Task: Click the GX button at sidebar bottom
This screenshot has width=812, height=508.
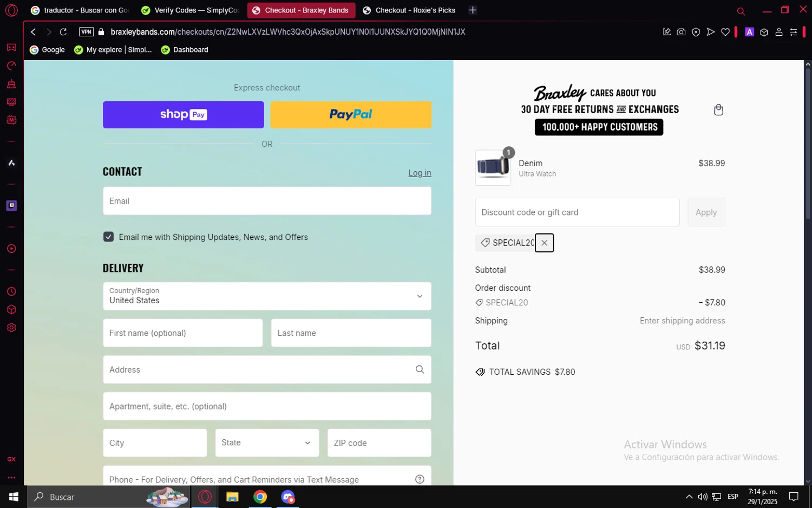Action: (x=11, y=459)
